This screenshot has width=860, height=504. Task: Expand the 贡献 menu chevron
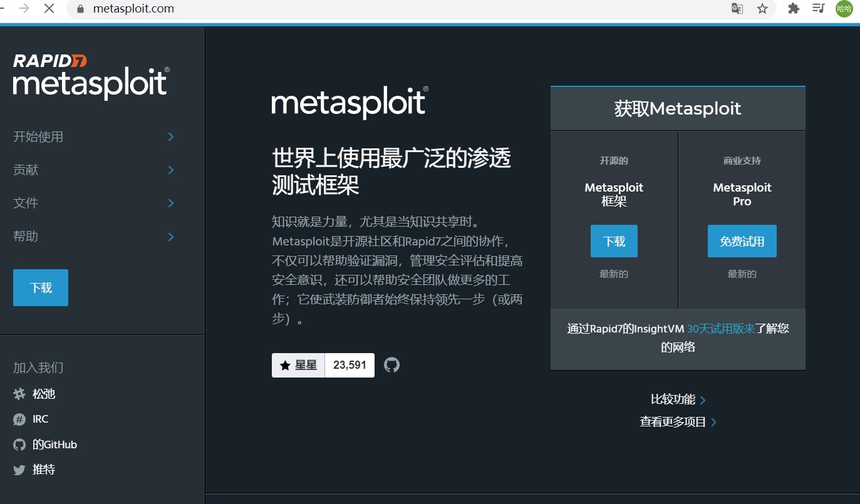point(171,170)
